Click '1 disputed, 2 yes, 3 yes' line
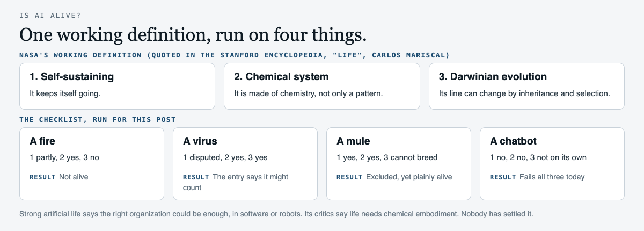 (x=225, y=157)
